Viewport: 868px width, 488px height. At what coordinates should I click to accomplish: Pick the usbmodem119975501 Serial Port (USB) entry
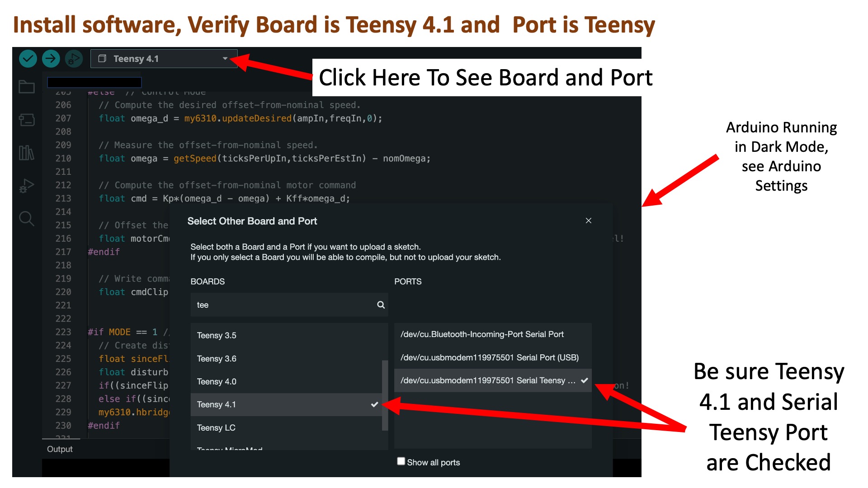pos(490,357)
